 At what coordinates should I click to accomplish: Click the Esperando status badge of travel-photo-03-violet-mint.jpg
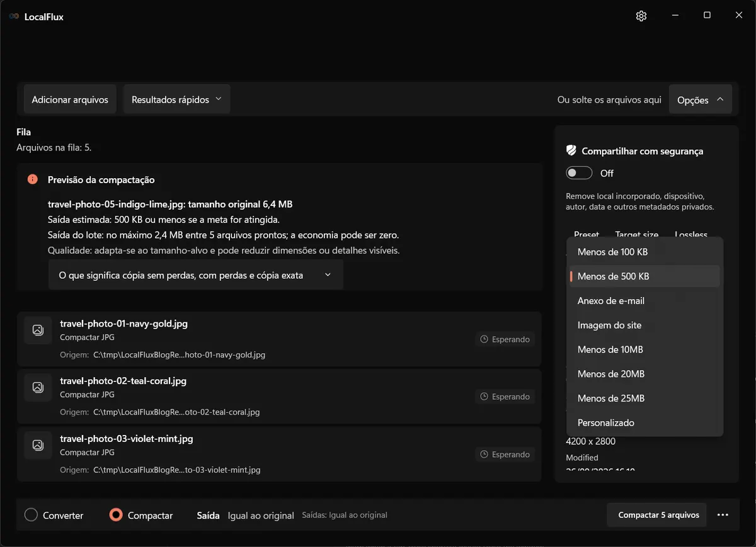505,454
